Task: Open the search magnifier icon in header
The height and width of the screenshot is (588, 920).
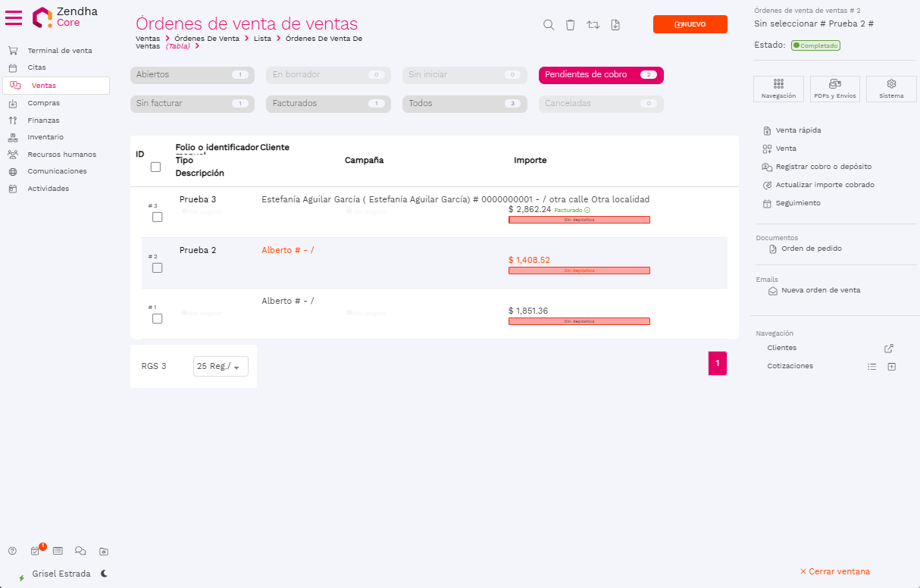Action: (x=549, y=24)
